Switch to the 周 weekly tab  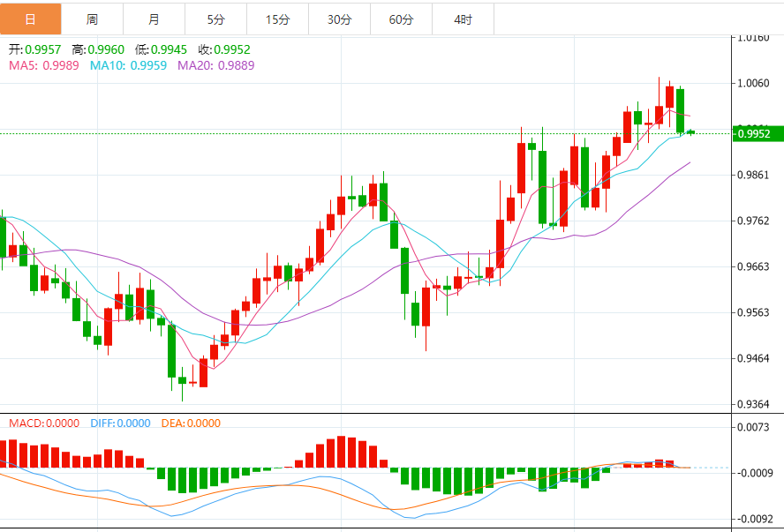[x=92, y=19]
